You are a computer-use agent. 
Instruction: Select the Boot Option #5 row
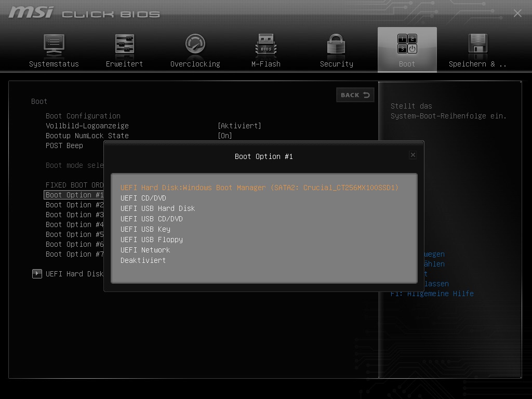[75, 234]
